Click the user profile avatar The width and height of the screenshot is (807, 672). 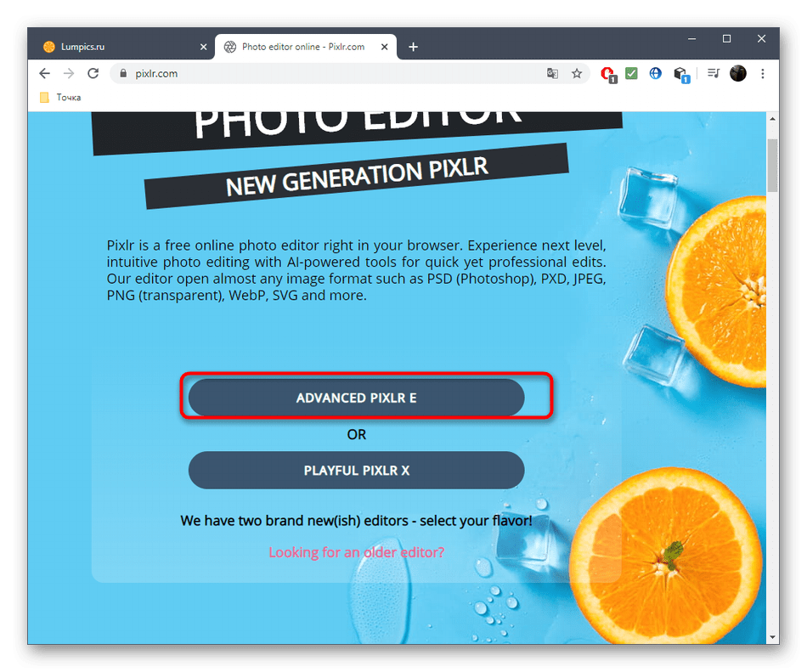click(x=737, y=74)
